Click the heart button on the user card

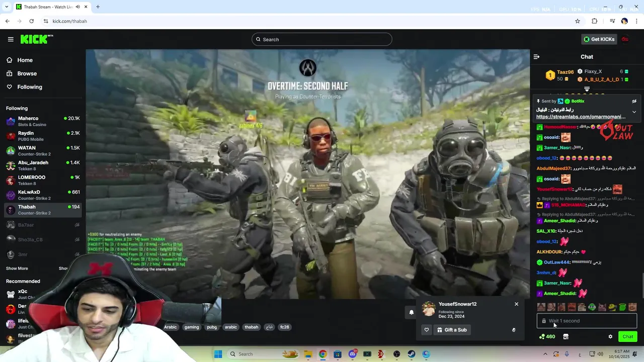pyautogui.click(x=427, y=330)
